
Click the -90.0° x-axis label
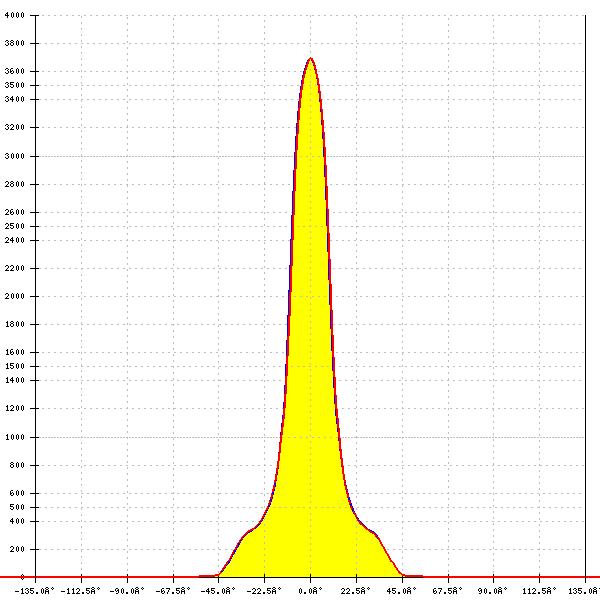pyautogui.click(x=127, y=591)
